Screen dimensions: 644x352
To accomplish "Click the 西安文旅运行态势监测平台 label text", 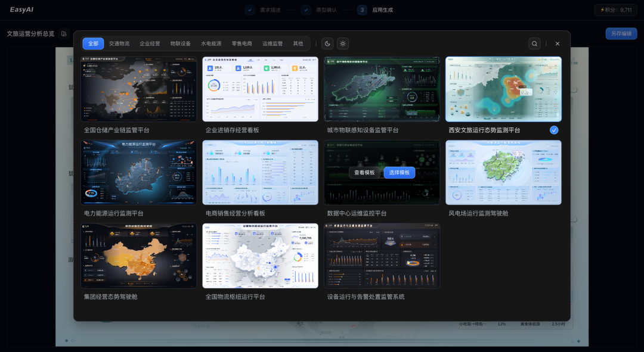I will point(484,130).
